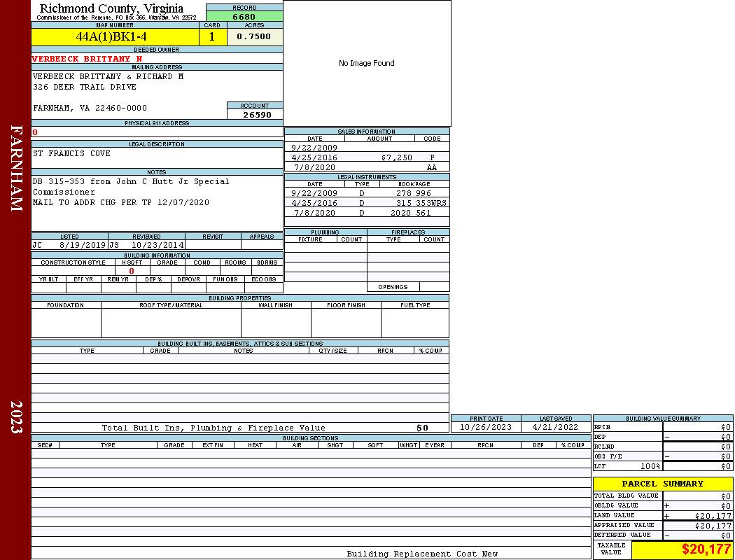735x560 pixels.
Task: Click the last saved date 4/21/2022
Action: point(555,427)
